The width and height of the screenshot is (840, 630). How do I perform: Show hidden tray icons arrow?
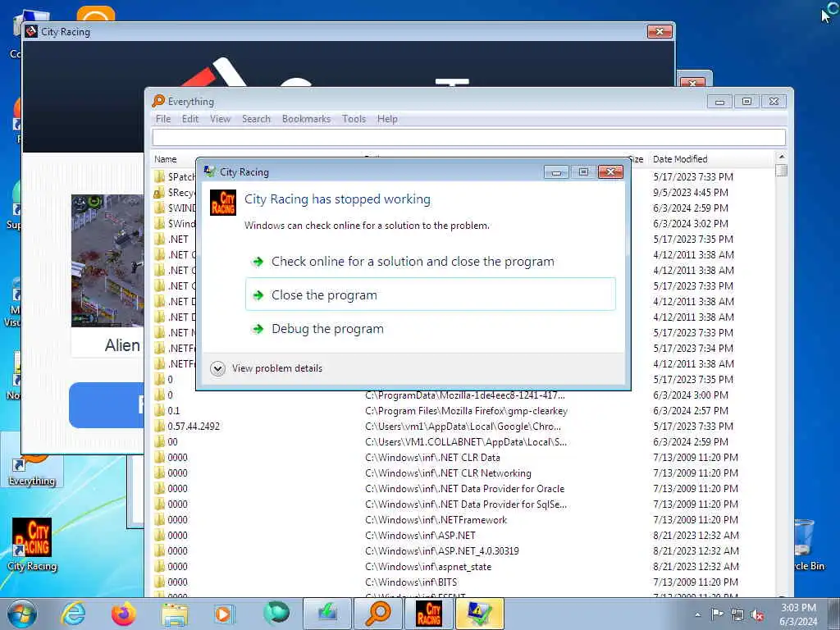[x=697, y=615]
